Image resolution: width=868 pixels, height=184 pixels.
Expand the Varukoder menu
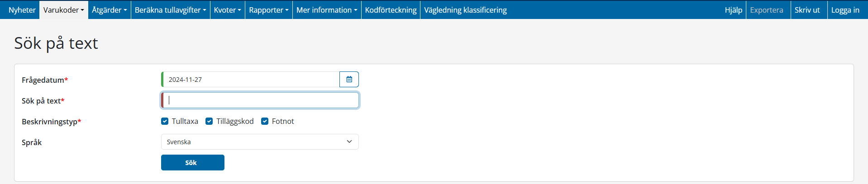(x=64, y=10)
